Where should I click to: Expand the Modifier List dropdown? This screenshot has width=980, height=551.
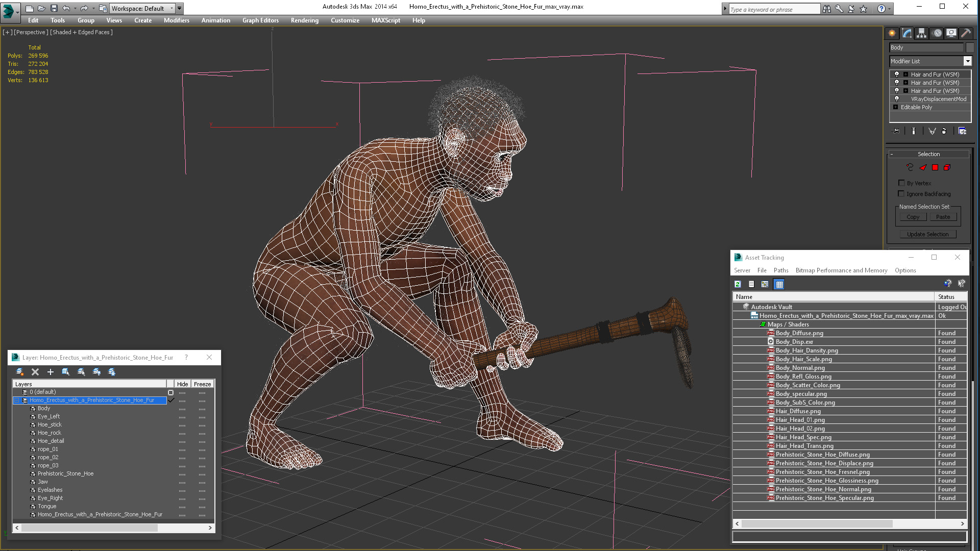click(969, 61)
